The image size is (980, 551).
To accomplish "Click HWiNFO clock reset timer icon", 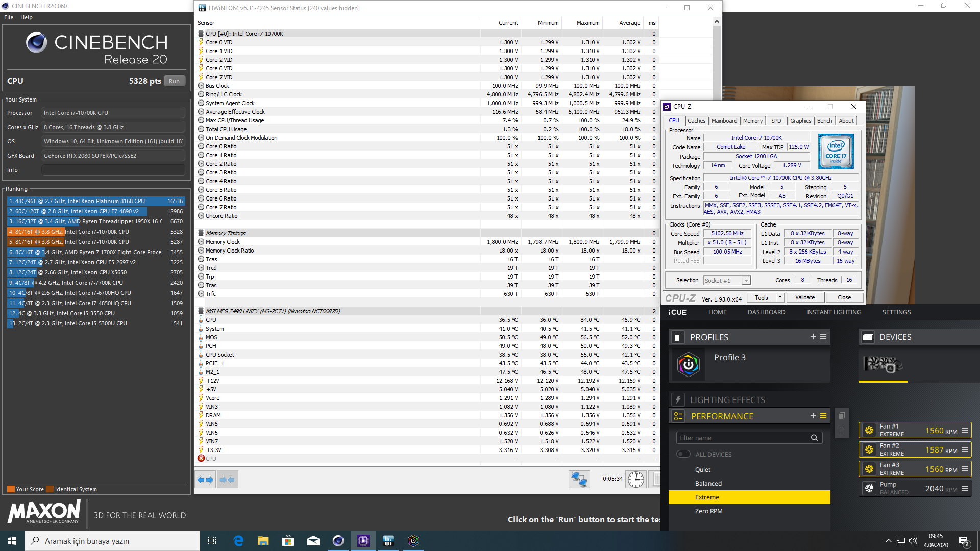I will click(636, 480).
